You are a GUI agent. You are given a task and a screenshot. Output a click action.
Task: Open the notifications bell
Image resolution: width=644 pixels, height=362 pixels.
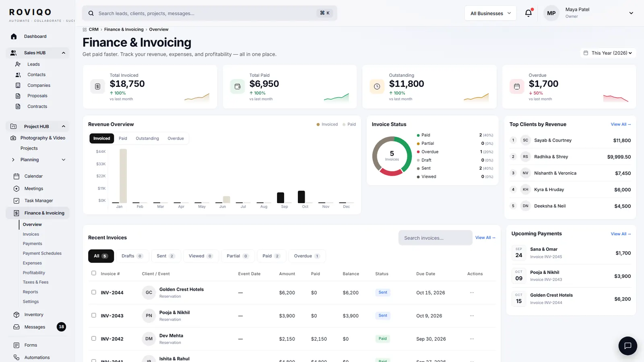(528, 13)
